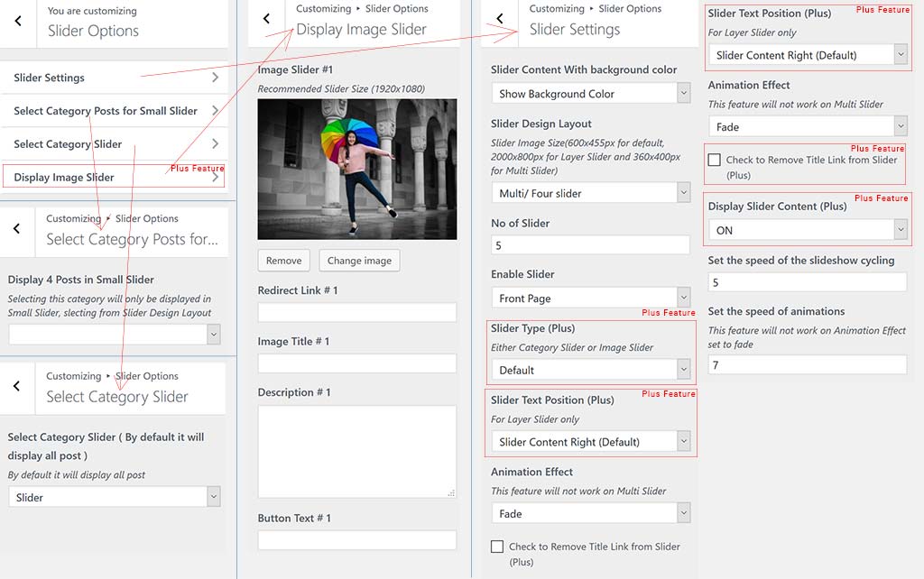
Task: Click the umbrella slider image thumbnail
Action: 356,169
